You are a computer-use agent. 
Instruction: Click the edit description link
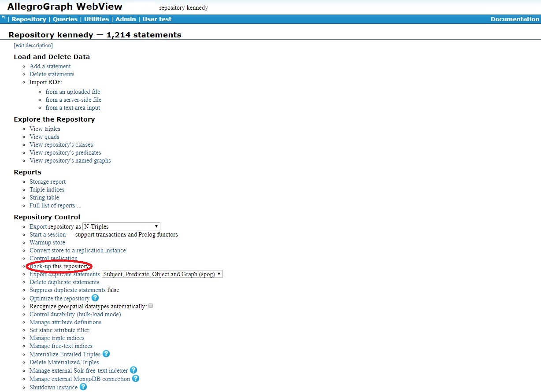click(33, 45)
